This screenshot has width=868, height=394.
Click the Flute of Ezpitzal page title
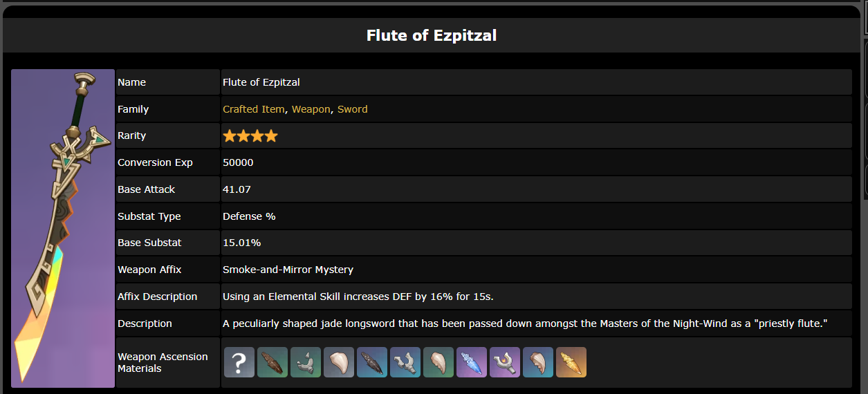(432, 35)
